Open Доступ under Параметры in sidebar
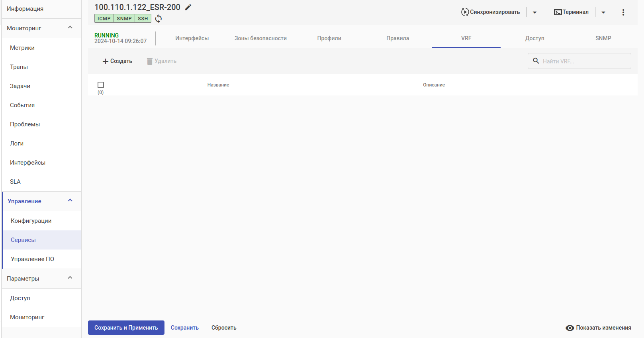The width and height of the screenshot is (644, 338). point(41,298)
